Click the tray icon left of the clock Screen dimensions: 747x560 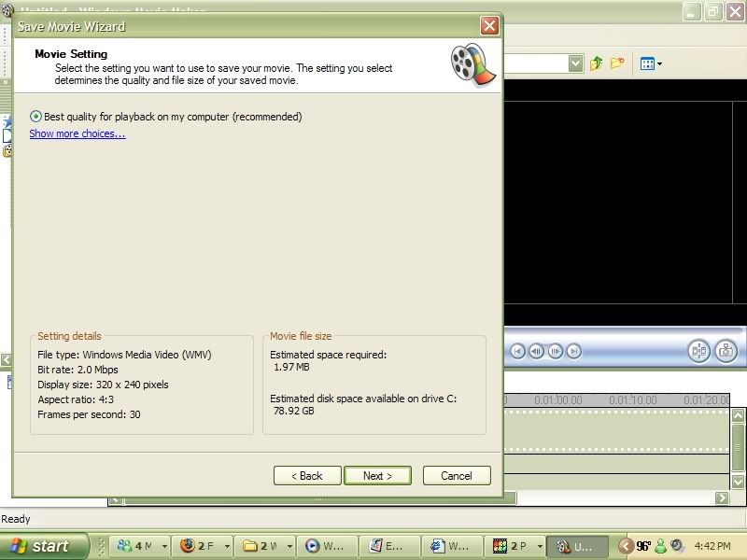click(676, 545)
